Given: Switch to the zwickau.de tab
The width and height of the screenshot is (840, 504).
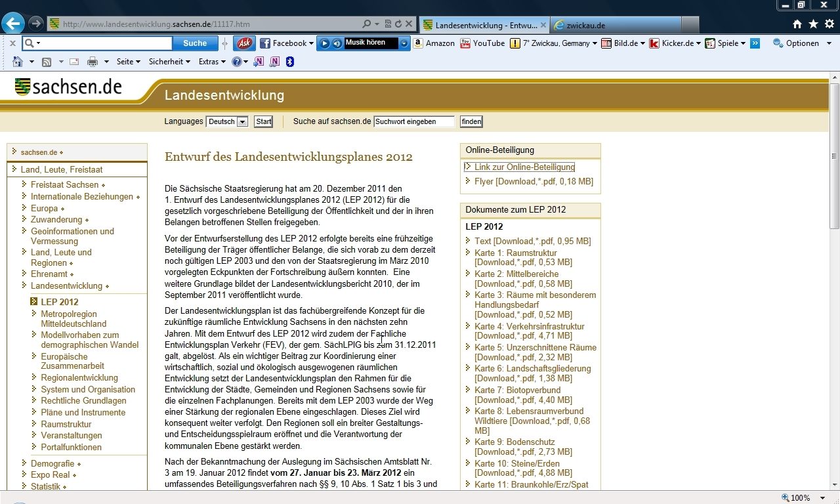Looking at the screenshot, I should click(x=614, y=25).
